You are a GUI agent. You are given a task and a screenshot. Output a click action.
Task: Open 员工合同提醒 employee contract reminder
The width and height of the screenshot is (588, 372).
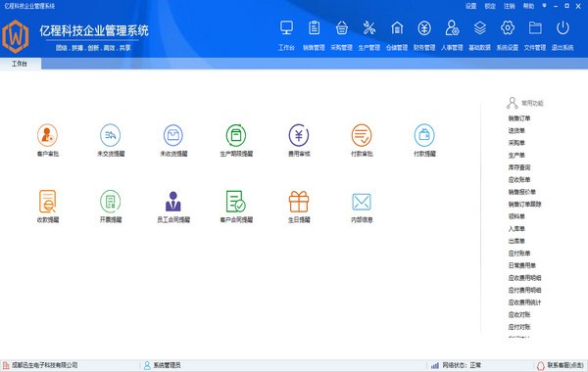(x=173, y=202)
